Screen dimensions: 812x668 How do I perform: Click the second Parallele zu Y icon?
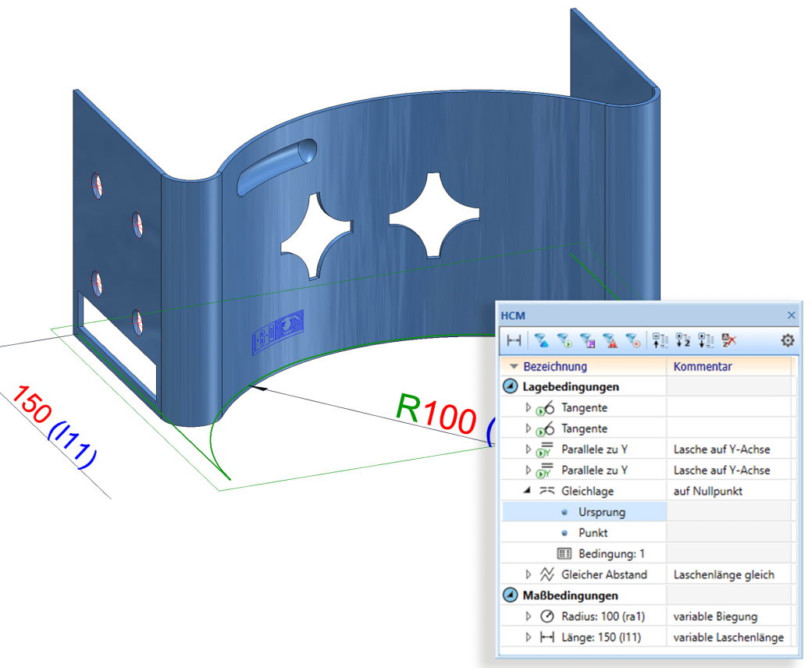(x=545, y=470)
